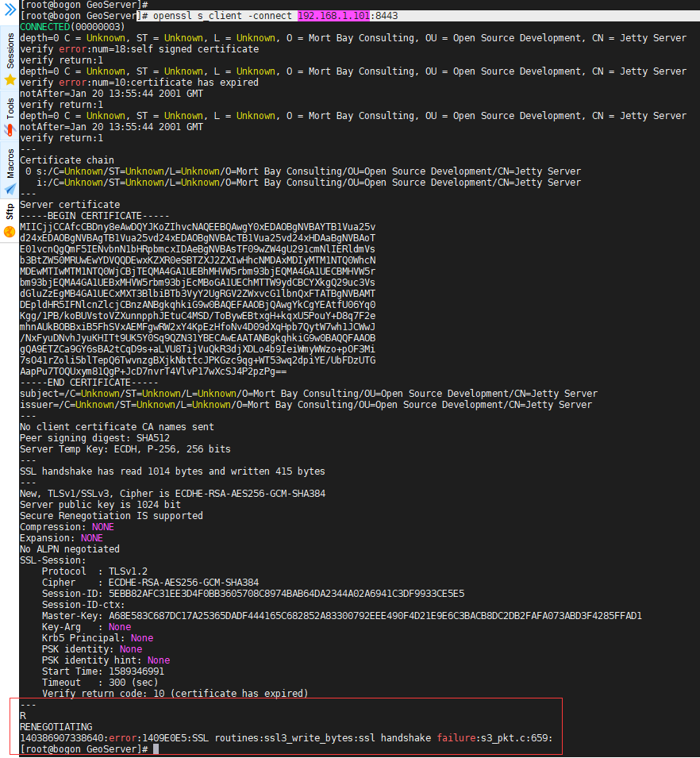Viewport: 700px width, 758px height.
Task: Click the orange globe Sftp icon
Action: [x=10, y=233]
